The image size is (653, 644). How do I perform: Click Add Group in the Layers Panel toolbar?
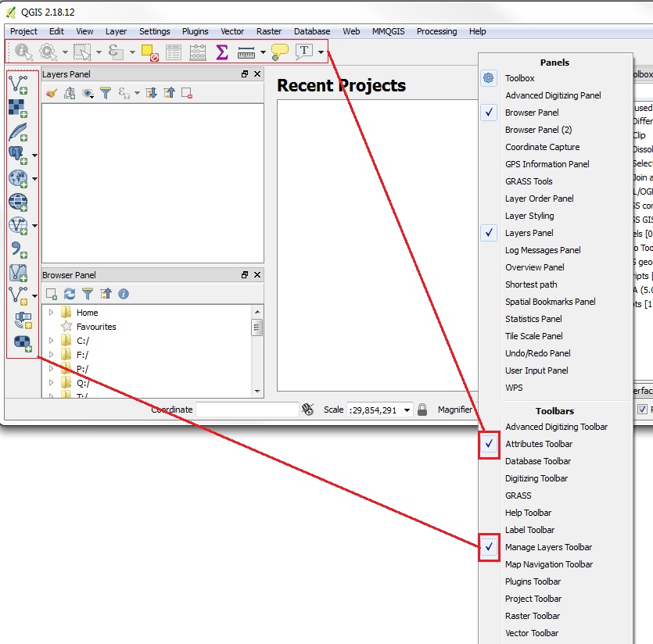click(x=70, y=93)
